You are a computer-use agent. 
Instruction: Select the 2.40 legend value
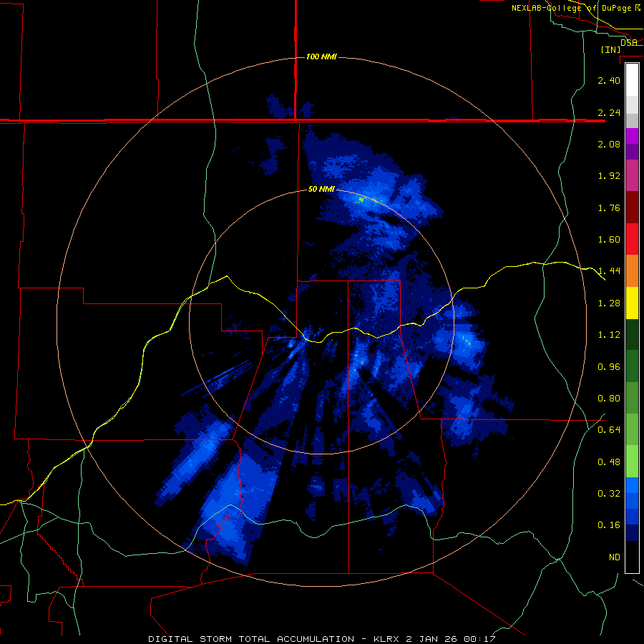coord(609,80)
